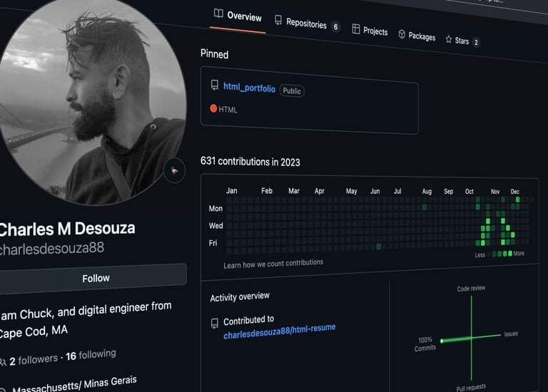
Task: Click the Repositories repo icon
Action: click(x=278, y=20)
